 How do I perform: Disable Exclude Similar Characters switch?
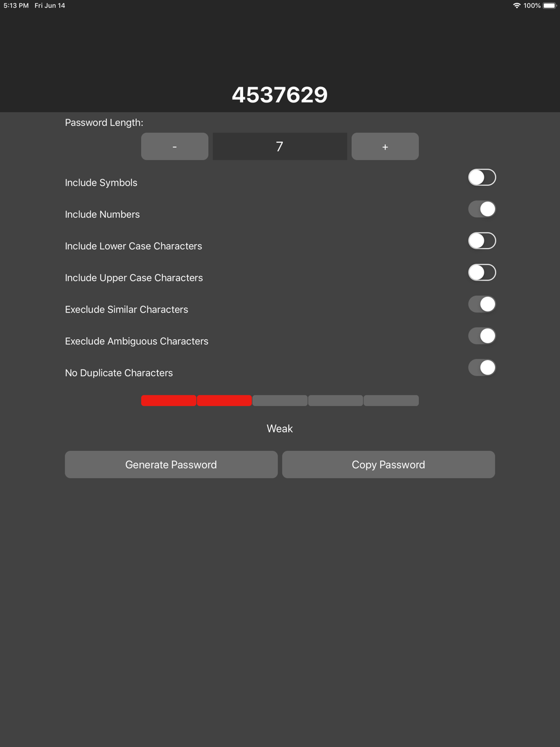click(x=482, y=304)
